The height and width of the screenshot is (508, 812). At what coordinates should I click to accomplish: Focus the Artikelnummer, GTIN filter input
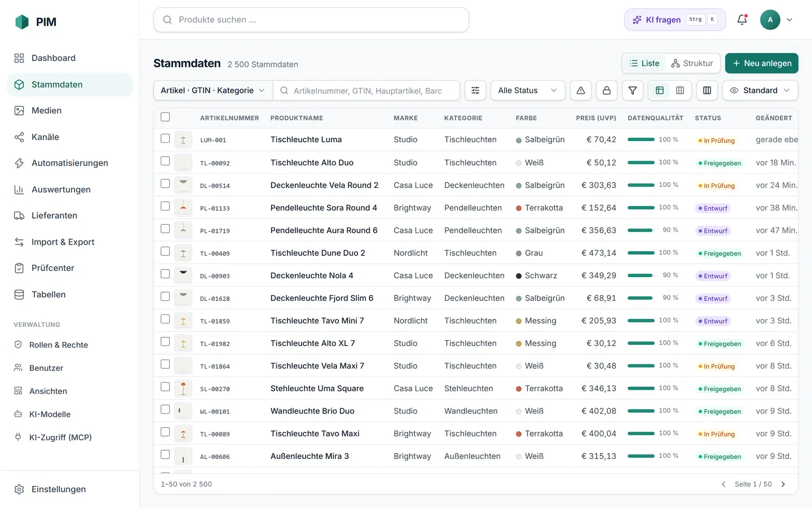coord(367,90)
